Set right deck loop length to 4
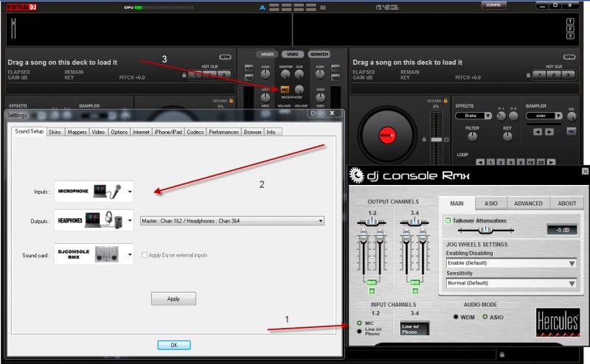Viewport: 590px width, 364px height. tap(510, 162)
